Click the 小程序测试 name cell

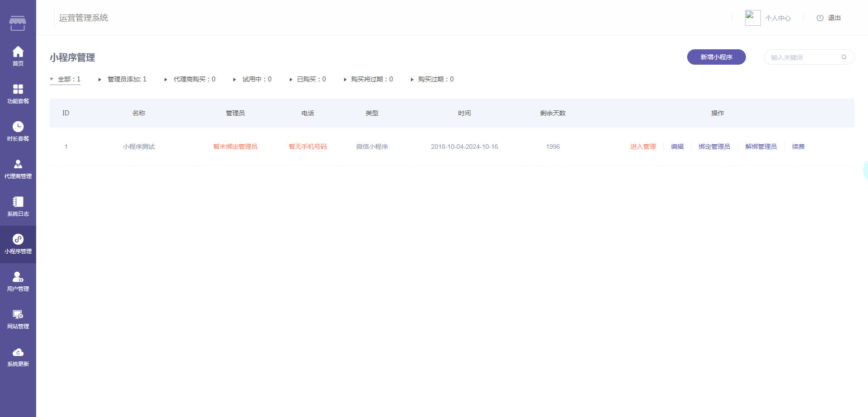coord(139,147)
